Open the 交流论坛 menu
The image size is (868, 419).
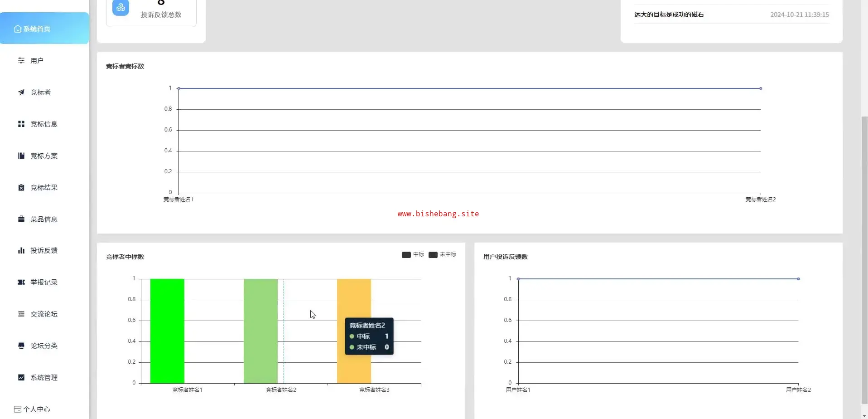tap(43, 314)
